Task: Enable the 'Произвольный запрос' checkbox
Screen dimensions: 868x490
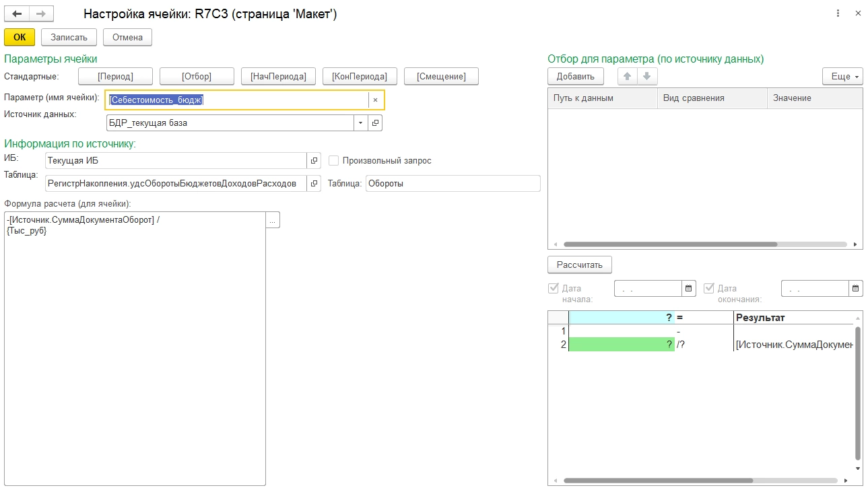Action: 333,161
